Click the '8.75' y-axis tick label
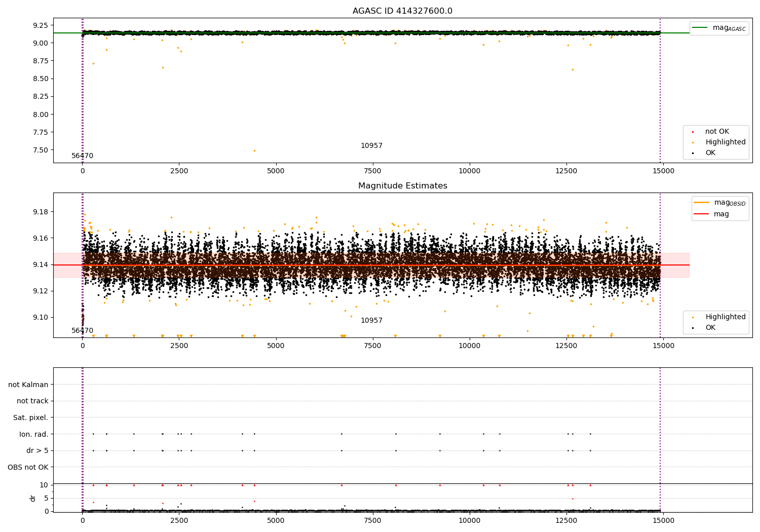The height and width of the screenshot is (532, 760). click(x=40, y=61)
